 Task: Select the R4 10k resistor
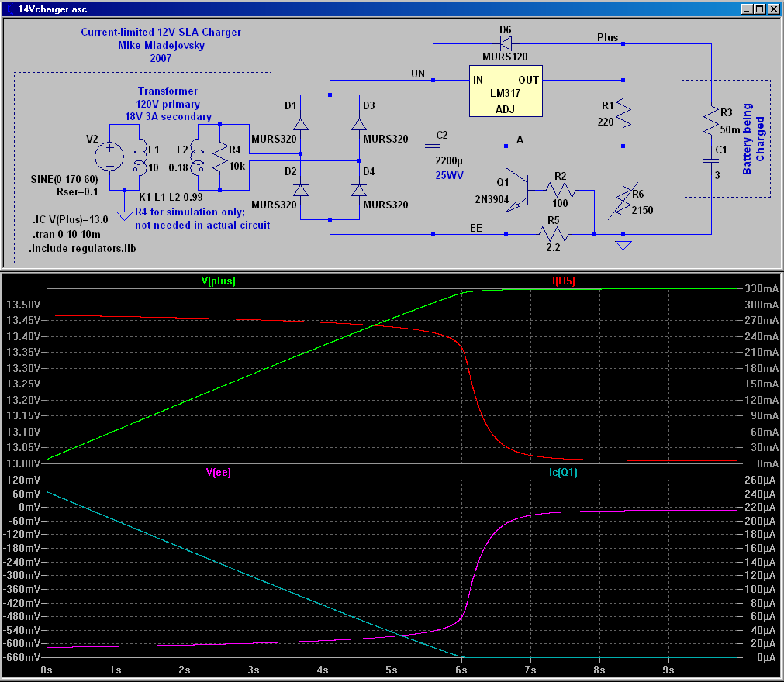click(x=220, y=157)
